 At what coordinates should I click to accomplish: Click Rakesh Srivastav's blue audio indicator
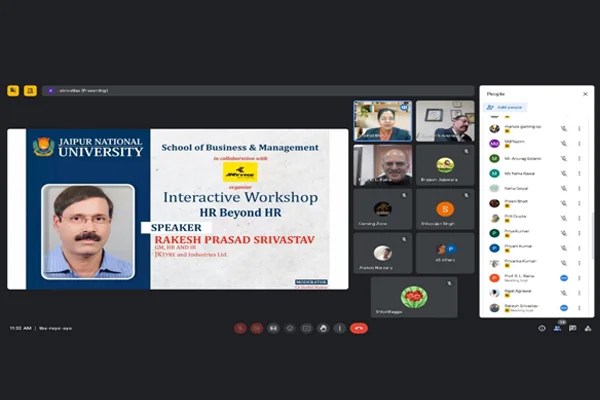(564, 308)
